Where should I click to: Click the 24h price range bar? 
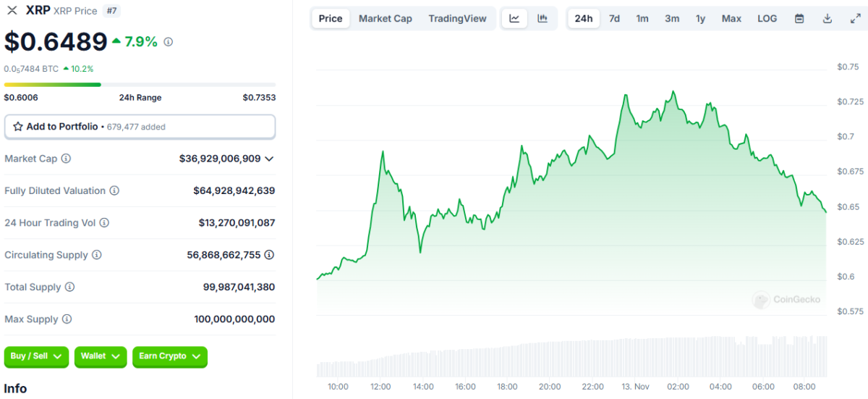pyautogui.click(x=140, y=85)
